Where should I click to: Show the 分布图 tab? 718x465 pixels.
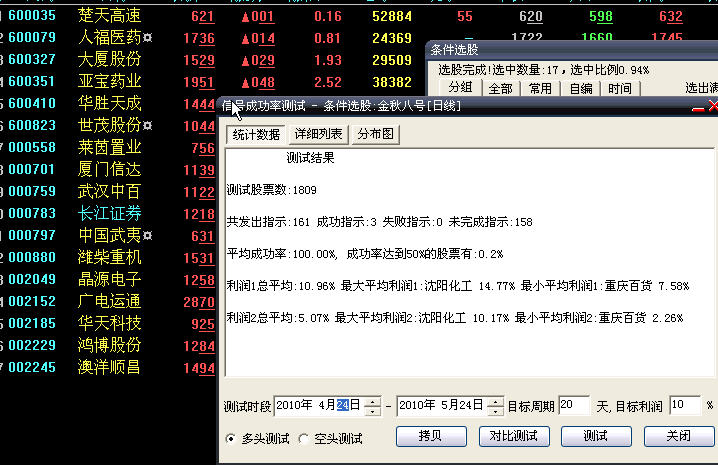point(375,134)
